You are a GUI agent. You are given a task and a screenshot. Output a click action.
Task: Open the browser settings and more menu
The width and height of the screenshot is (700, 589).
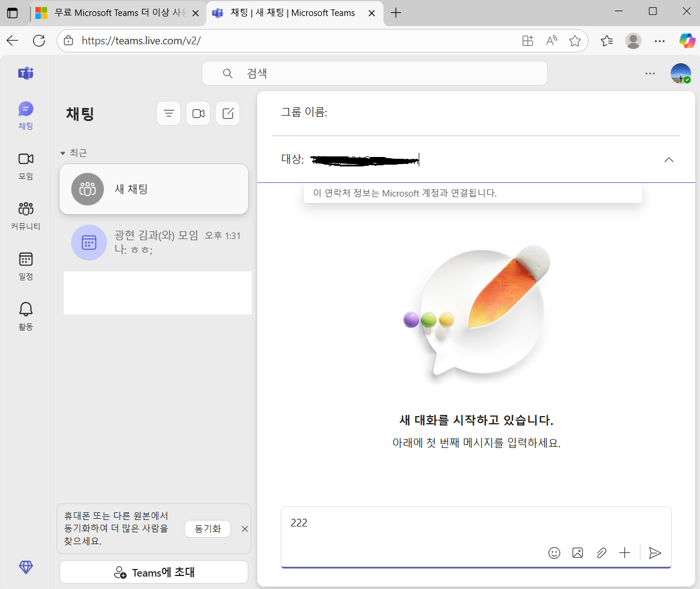659,41
